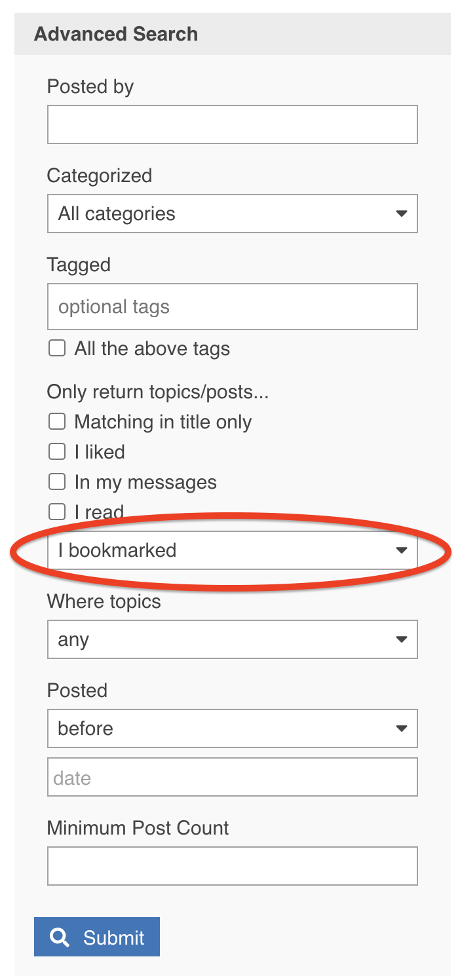The image size is (460, 980).
Task: Click the Where topics dropdown arrow
Action: (x=402, y=639)
